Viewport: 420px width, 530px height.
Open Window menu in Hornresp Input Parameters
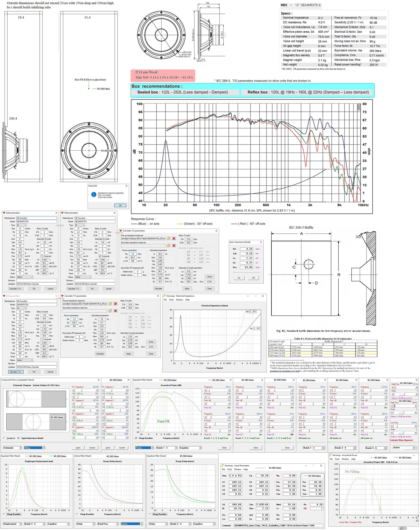[238, 469]
